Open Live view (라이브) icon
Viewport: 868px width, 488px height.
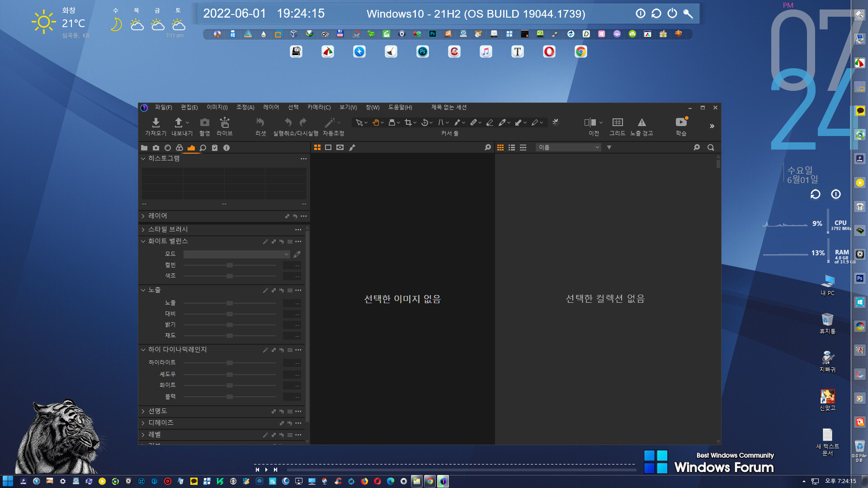click(224, 122)
